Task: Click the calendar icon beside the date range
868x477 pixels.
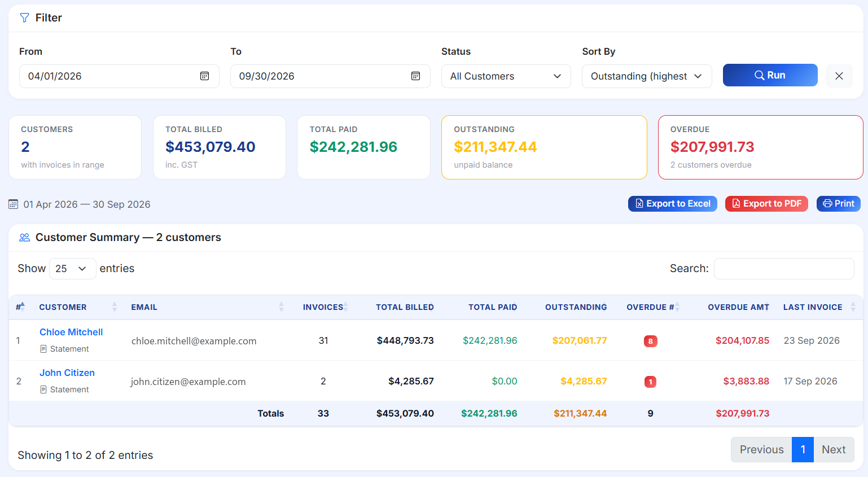Action: 14,204
